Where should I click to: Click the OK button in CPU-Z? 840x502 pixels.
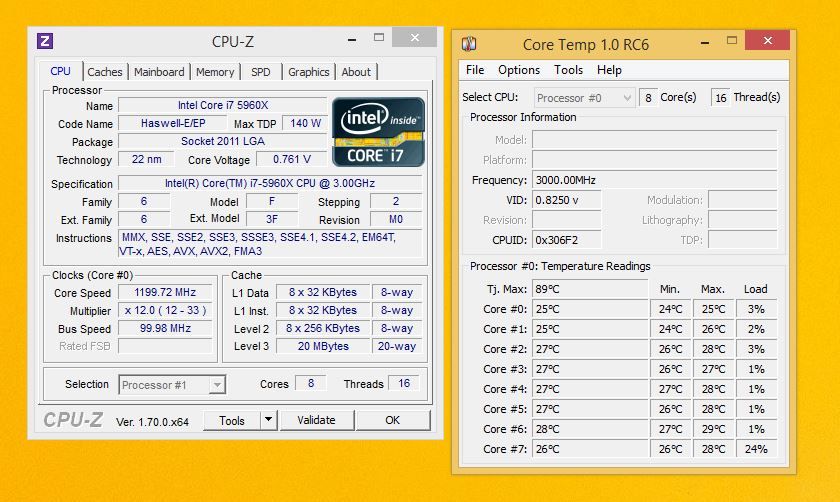click(393, 421)
